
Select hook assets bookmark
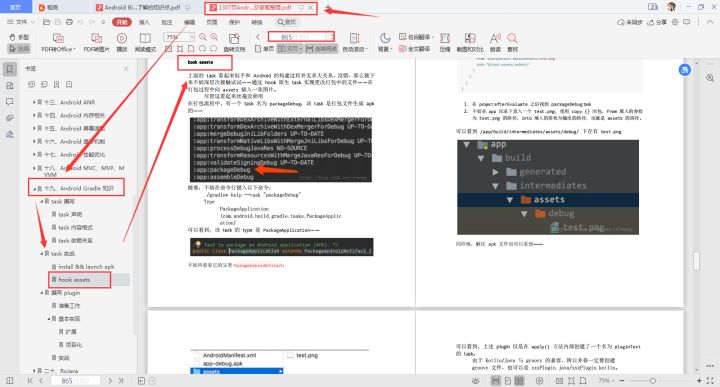coord(74,280)
